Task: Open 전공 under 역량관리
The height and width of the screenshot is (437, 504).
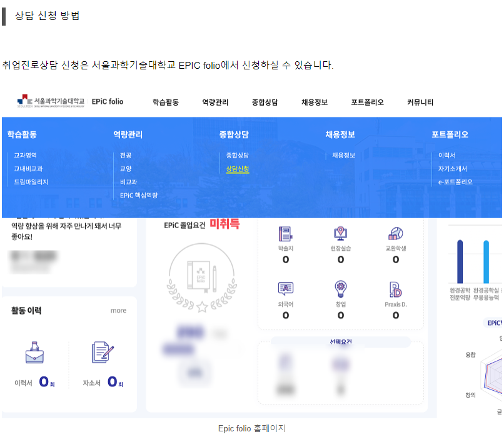Action: click(126, 155)
